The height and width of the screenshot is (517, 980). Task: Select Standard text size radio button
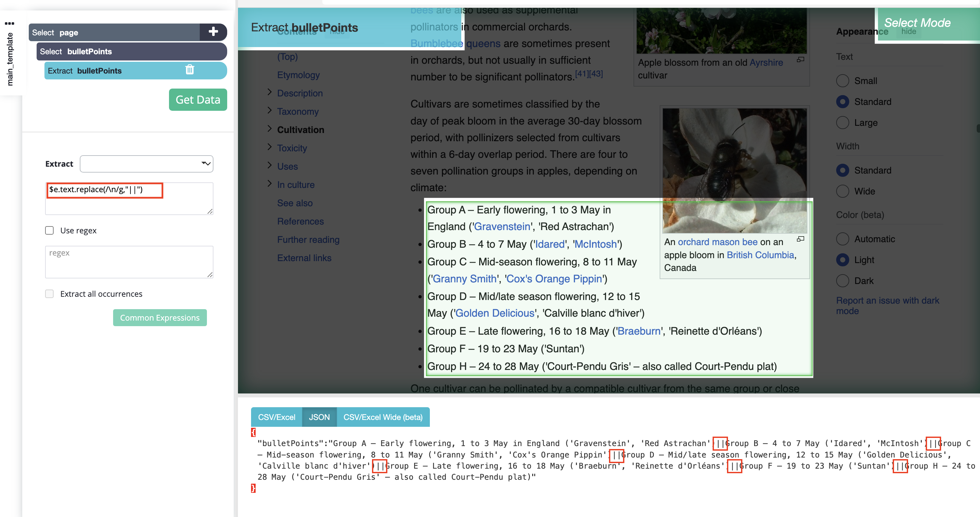[x=843, y=102]
